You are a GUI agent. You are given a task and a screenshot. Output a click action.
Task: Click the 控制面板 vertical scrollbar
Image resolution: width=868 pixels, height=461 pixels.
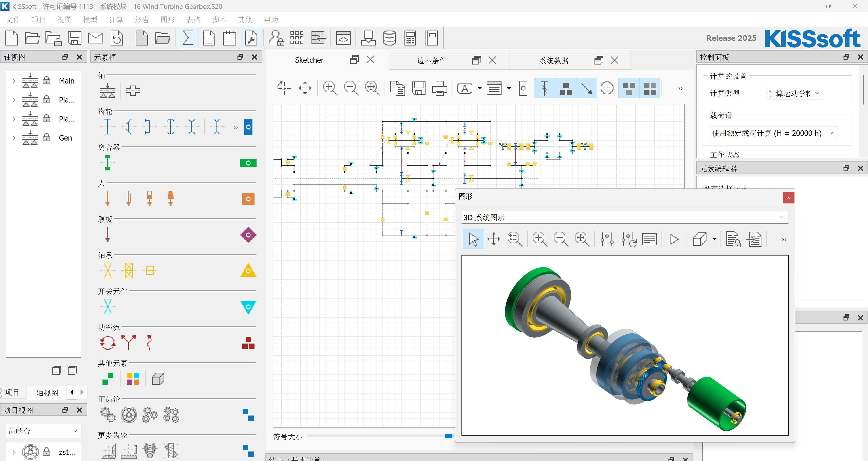pyautogui.click(x=863, y=89)
